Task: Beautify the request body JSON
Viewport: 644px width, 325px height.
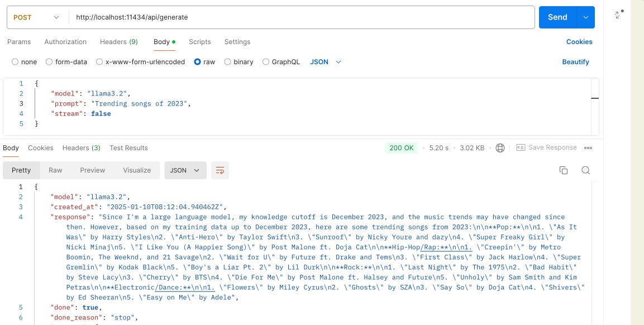Action: tap(575, 62)
